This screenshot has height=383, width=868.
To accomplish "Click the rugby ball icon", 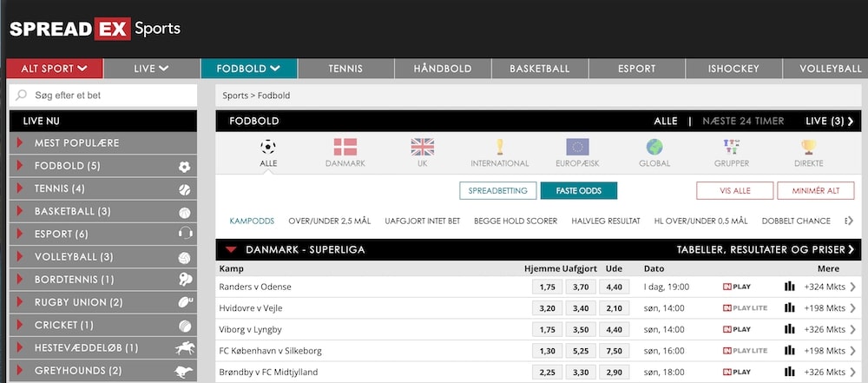I will coord(186,302).
